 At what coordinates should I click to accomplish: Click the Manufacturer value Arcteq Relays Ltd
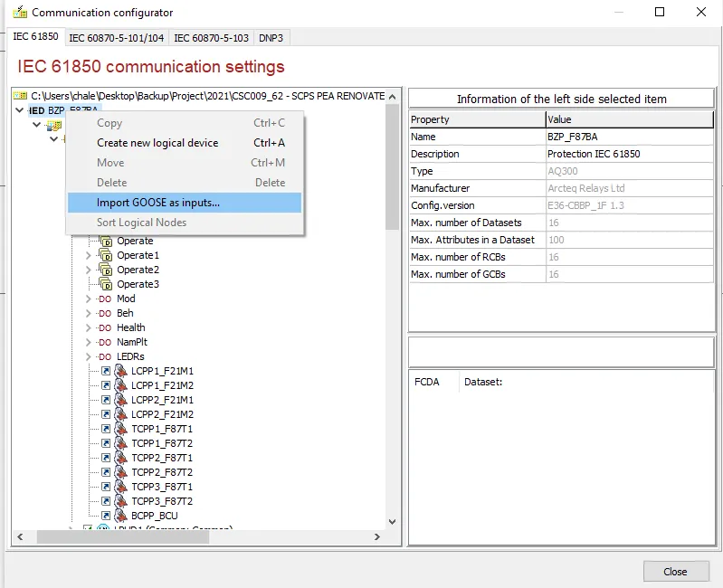tap(630, 188)
